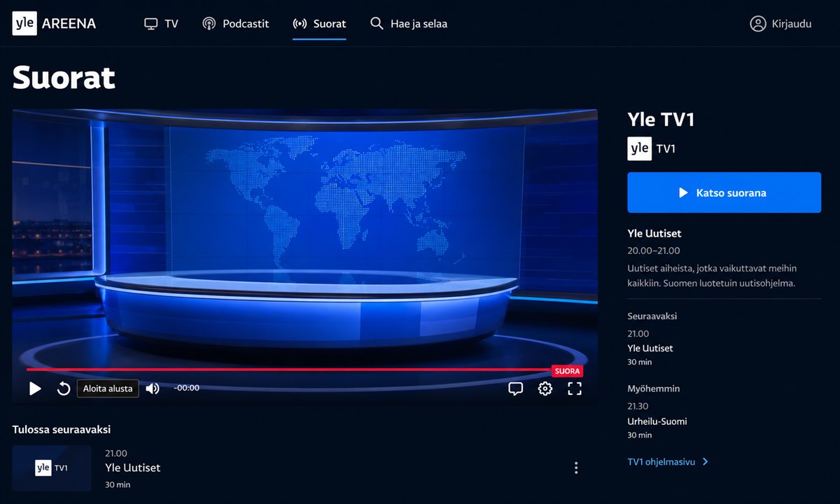Open the Yle Areena home logo
The image size is (840, 504).
point(54,23)
